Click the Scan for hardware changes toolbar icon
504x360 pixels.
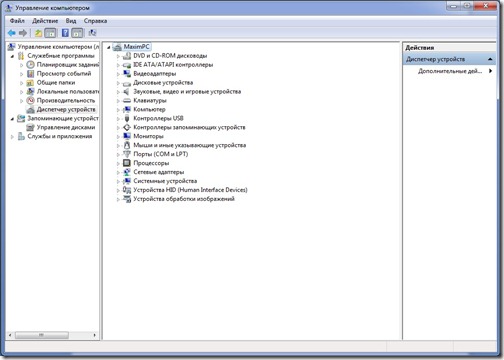[92, 33]
